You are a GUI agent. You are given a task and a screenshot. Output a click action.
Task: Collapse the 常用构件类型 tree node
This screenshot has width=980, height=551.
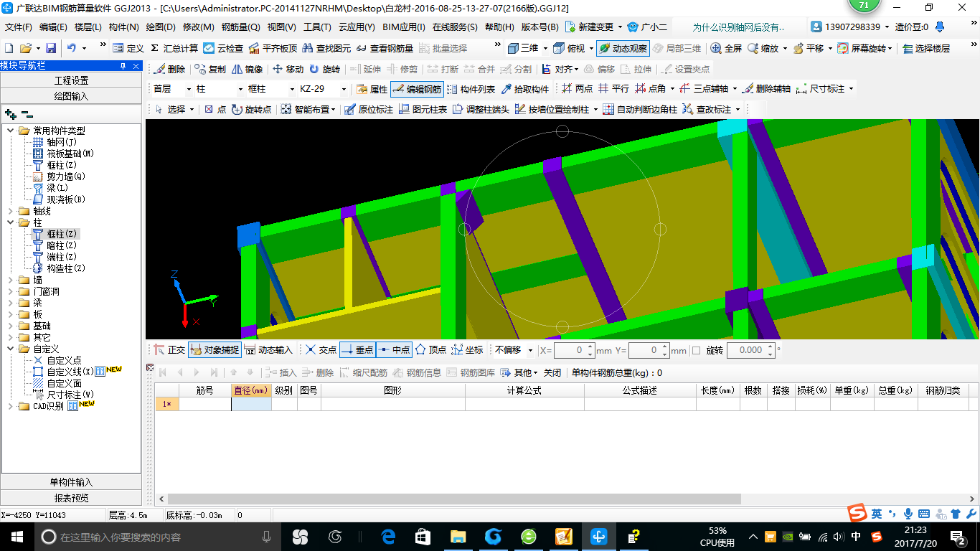(11, 131)
